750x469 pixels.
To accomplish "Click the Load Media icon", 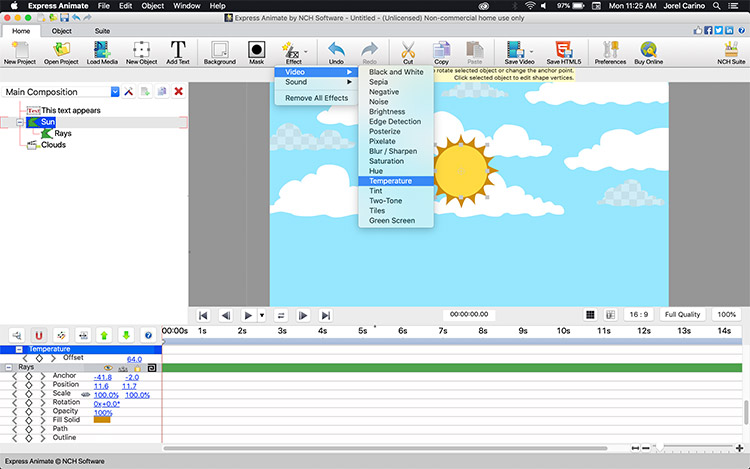I will (x=102, y=52).
